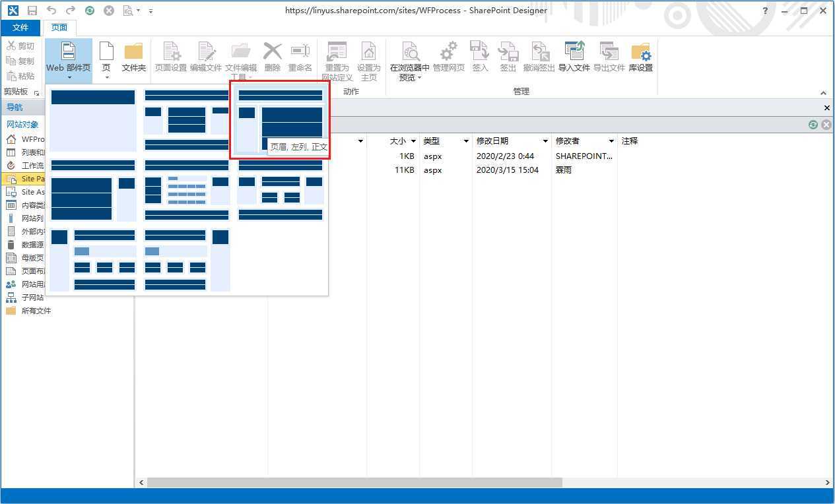This screenshot has height=504, width=835.
Task: Click the 签入 check in button
Action: tap(480, 57)
